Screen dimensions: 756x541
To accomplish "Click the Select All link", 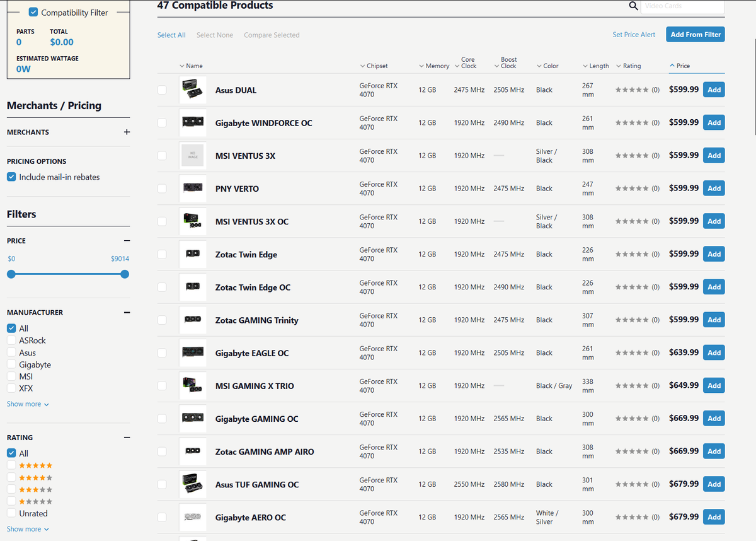I will click(x=171, y=35).
